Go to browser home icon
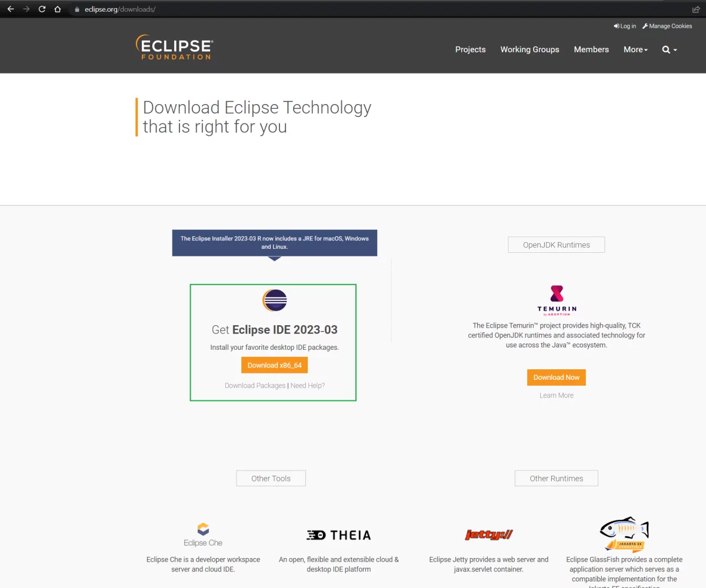Viewport: 706px width, 588px height. point(58,9)
